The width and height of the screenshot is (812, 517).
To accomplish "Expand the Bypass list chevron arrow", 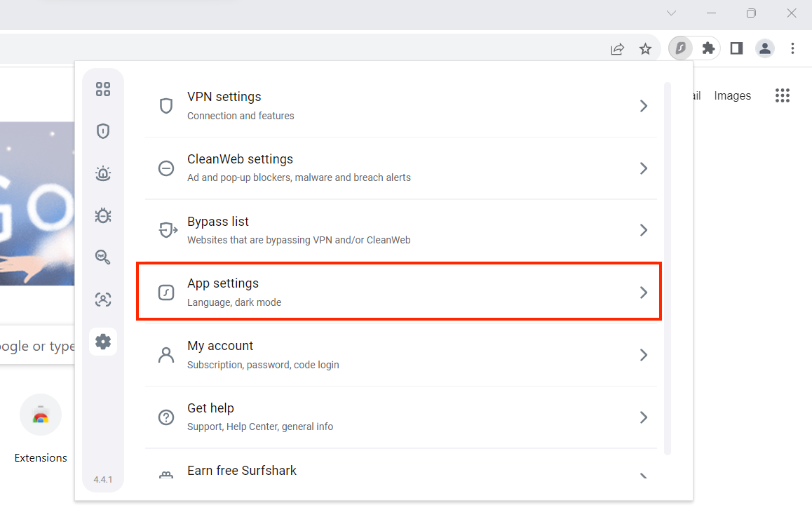I will (x=643, y=230).
